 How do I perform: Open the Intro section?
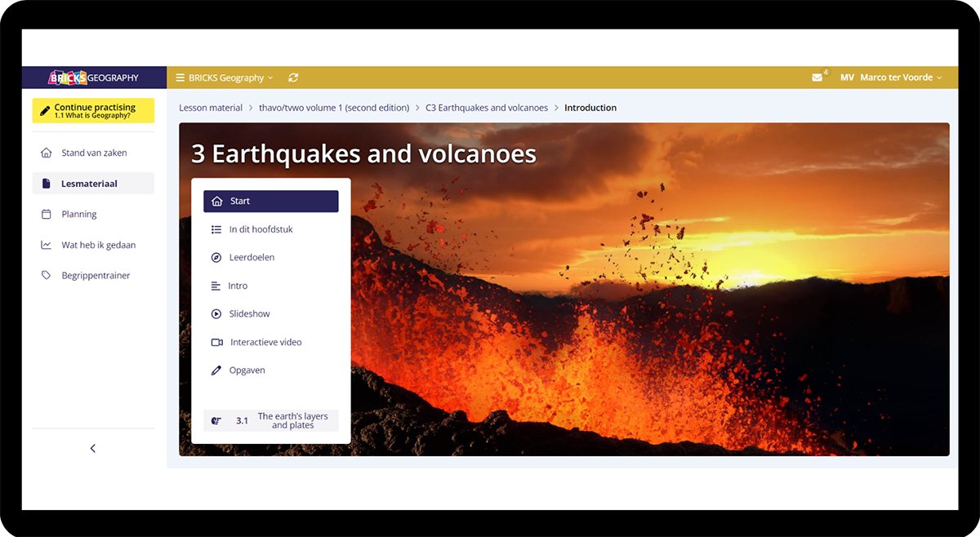237,286
